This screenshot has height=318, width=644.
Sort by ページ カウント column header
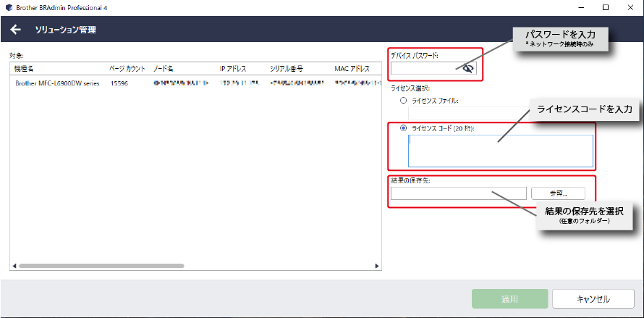(x=127, y=69)
